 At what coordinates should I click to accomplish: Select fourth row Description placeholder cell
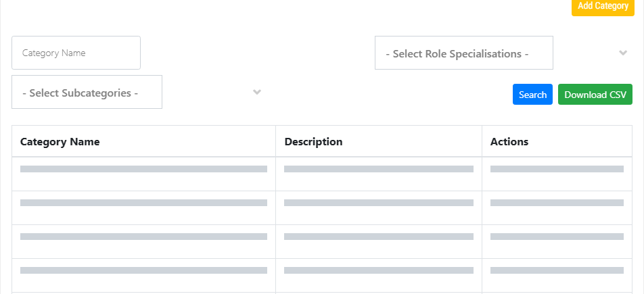coord(379,276)
